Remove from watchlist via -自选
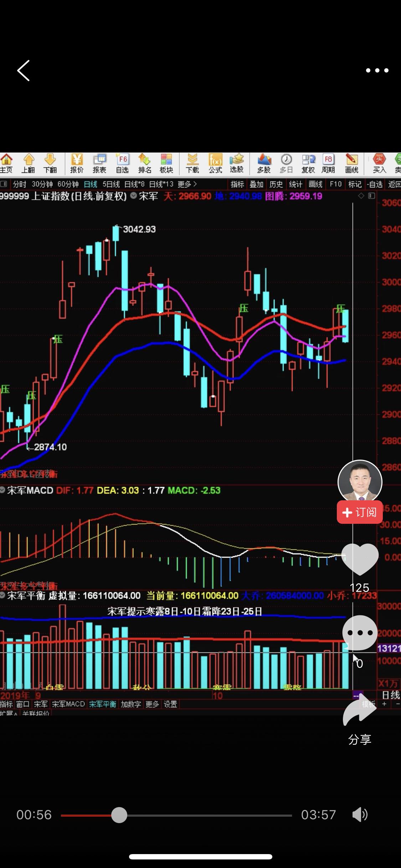The height and width of the screenshot is (868, 401). (x=375, y=184)
